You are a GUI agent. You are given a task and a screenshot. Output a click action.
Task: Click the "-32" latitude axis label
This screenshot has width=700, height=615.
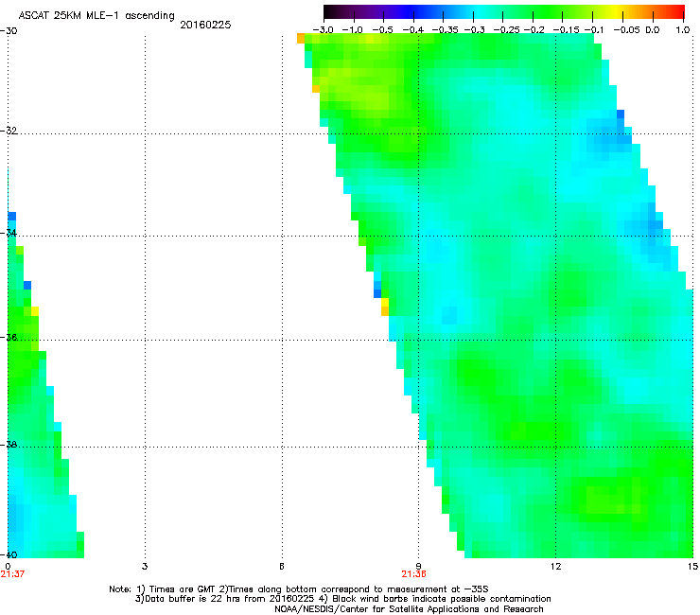9,131
